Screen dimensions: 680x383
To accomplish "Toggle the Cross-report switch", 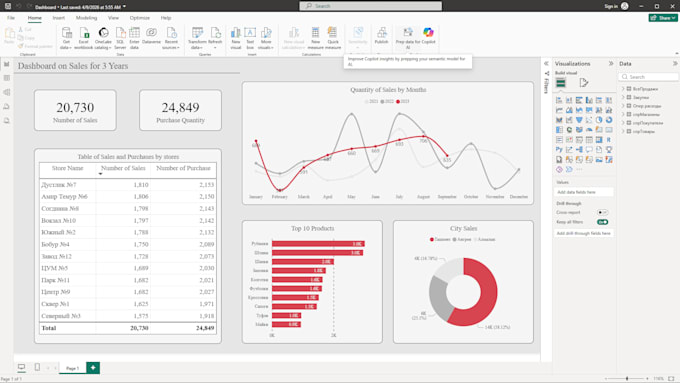I will 602,213.
